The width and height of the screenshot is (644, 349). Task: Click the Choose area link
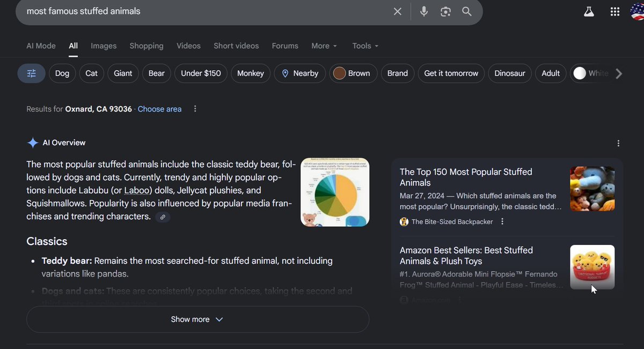(x=159, y=109)
